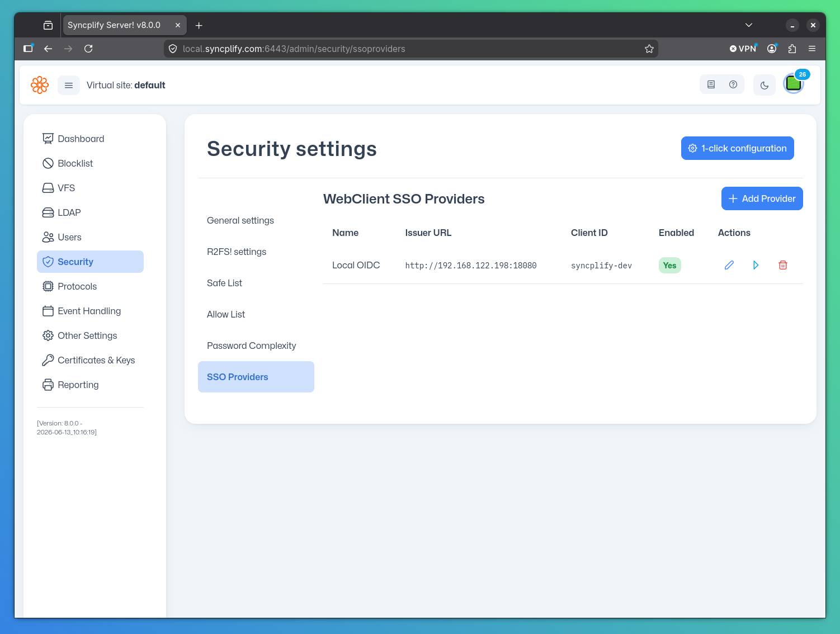Click the LDAP server icon in sidebar
The height and width of the screenshot is (634, 840).
pos(48,212)
